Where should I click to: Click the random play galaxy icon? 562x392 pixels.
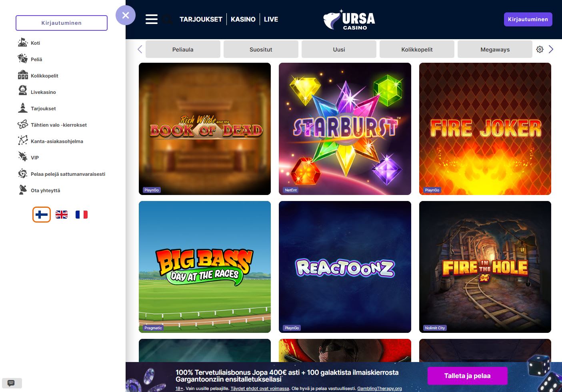[22, 173]
